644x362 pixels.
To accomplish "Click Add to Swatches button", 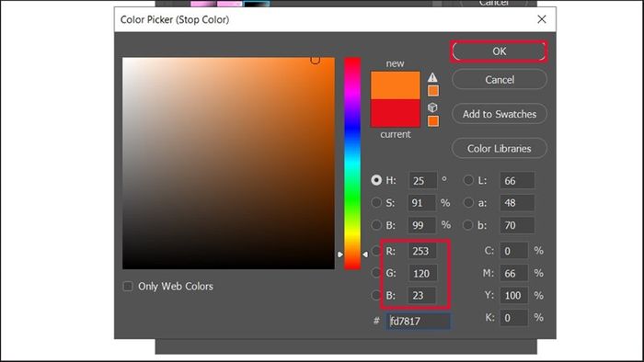I will (499, 114).
